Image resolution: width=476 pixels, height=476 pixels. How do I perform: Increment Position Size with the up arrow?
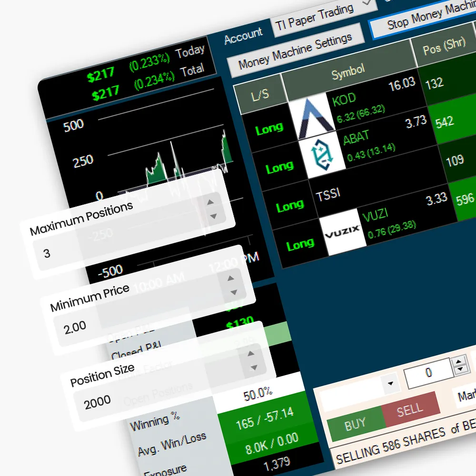click(251, 353)
